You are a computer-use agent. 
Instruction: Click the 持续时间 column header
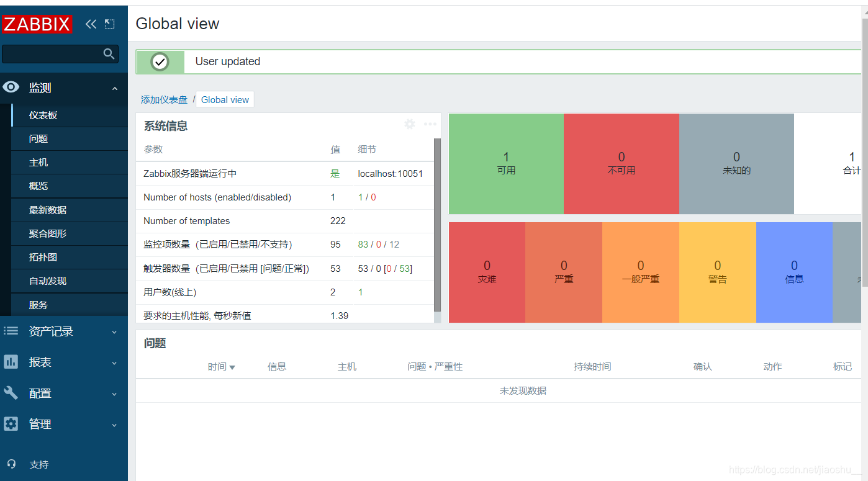592,367
